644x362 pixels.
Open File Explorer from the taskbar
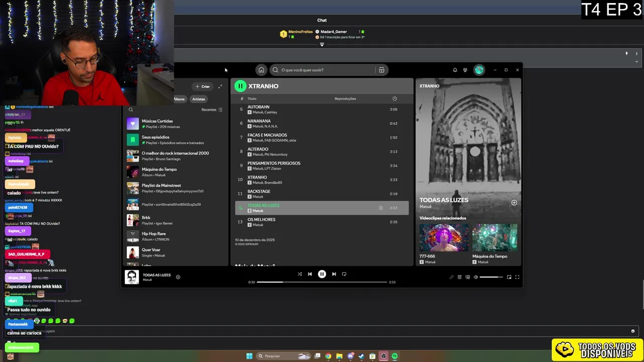[x=339, y=356]
